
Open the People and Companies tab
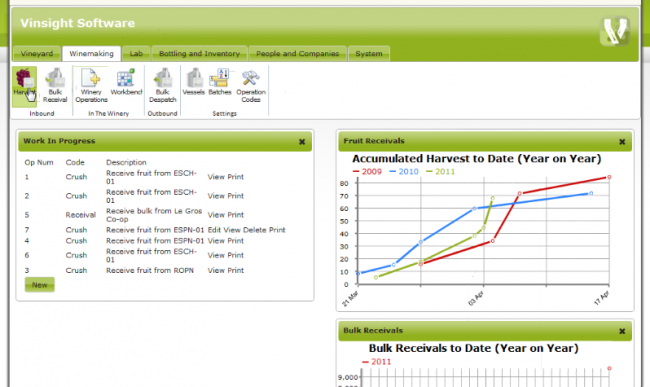[x=297, y=53]
